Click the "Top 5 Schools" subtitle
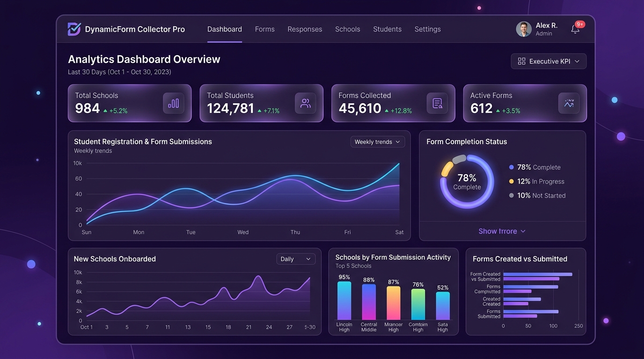The width and height of the screenshot is (644, 359). (353, 266)
